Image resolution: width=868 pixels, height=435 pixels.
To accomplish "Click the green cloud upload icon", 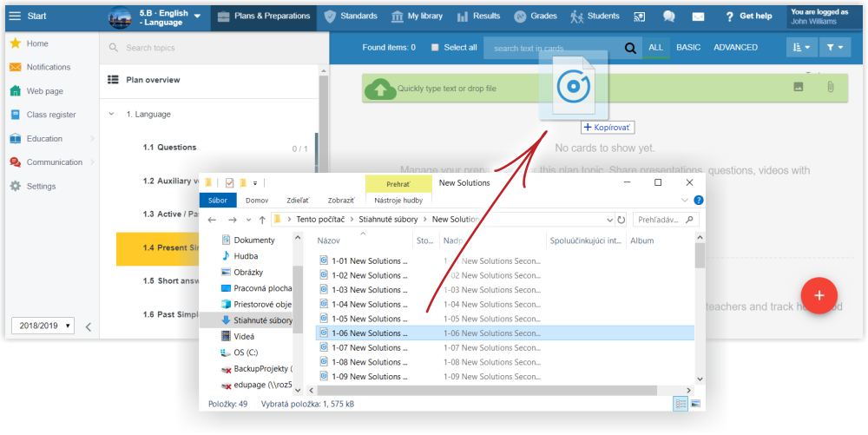I will [x=380, y=89].
